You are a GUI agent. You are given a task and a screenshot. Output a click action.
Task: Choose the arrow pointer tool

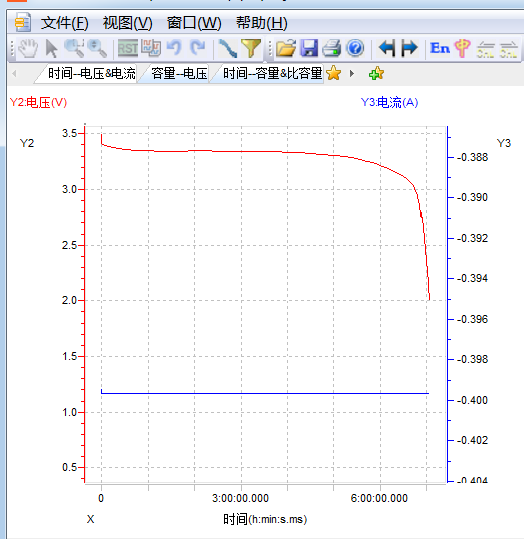coord(52,48)
